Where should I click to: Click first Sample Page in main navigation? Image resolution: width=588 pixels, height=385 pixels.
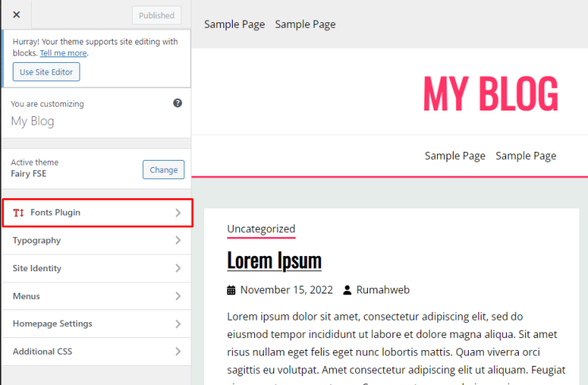click(455, 156)
